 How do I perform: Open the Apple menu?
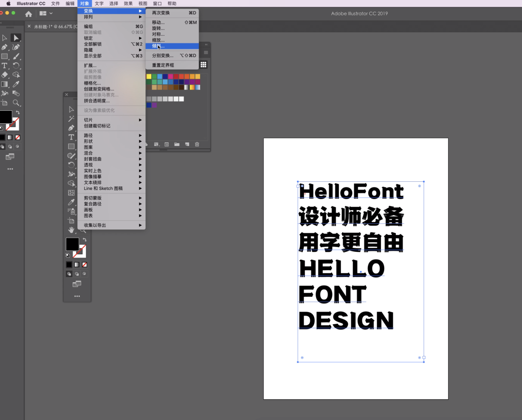[x=8, y=3]
